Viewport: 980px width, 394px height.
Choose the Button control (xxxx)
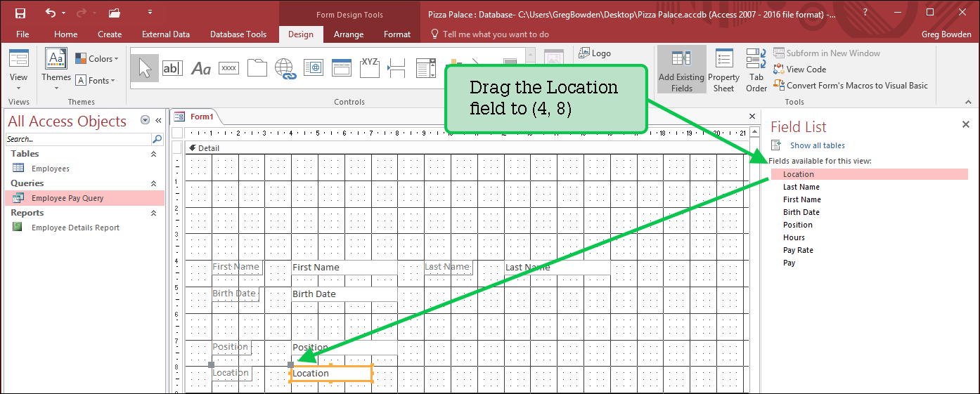(228, 68)
